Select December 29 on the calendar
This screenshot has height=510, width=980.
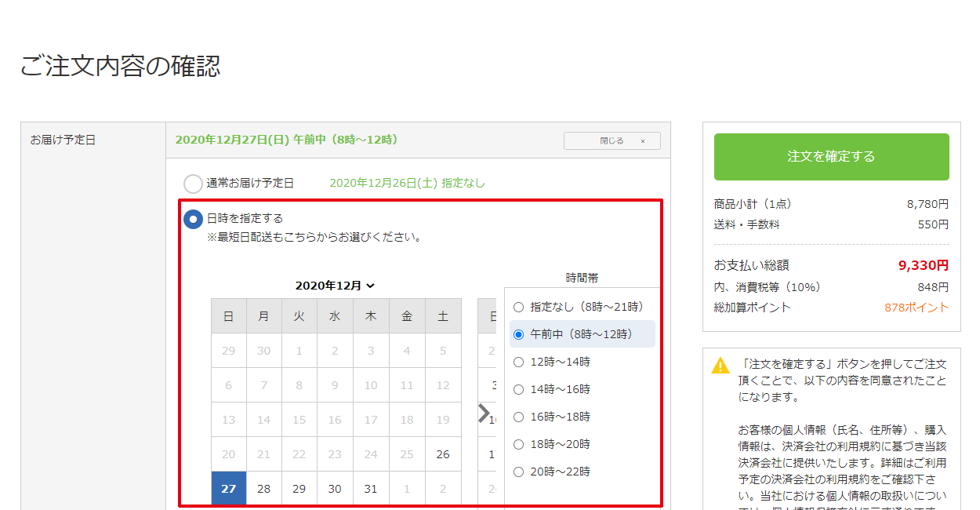pos(299,489)
